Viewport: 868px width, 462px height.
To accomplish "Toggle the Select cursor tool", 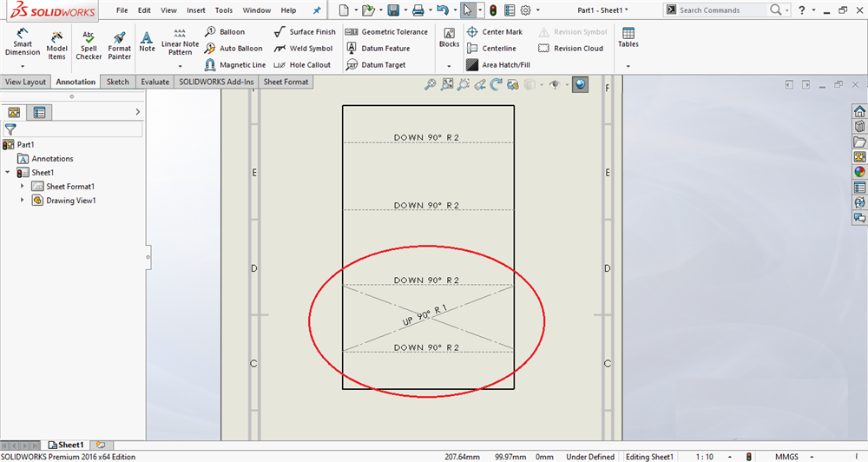I will (468, 10).
